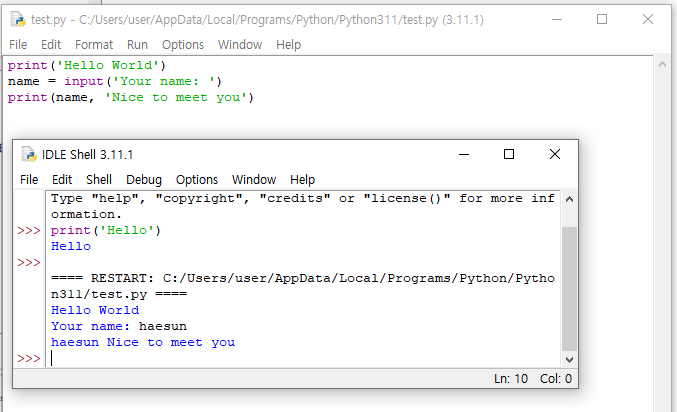Viewport: 677px width, 412px height.
Task: Open Options menu in IDLE Shell window
Action: (x=197, y=180)
